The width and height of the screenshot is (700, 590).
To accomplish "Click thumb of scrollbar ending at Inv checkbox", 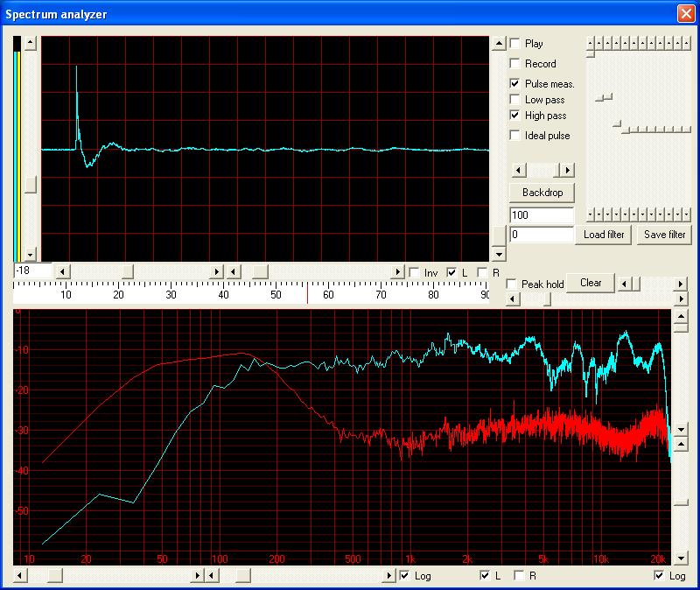I will tap(261, 271).
